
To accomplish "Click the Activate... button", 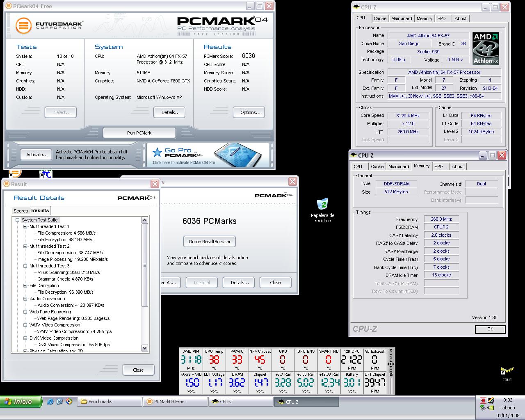I will (37, 155).
